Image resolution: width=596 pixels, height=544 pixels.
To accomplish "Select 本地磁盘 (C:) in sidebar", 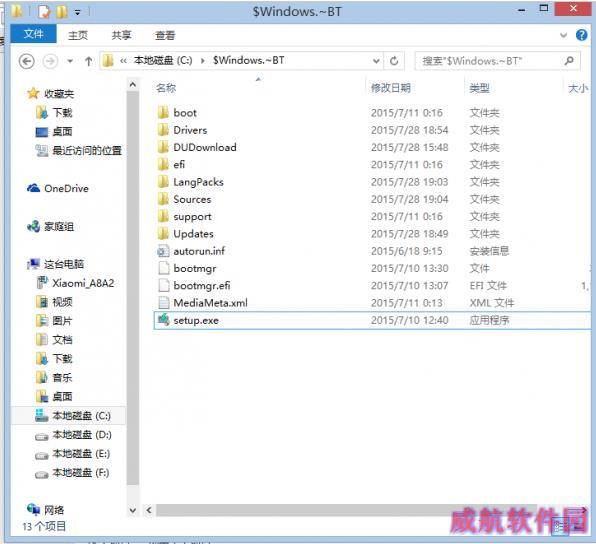I will [82, 416].
